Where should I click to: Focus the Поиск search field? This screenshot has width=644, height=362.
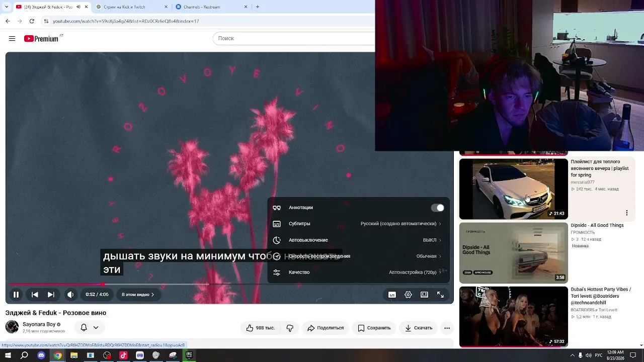(294, 38)
